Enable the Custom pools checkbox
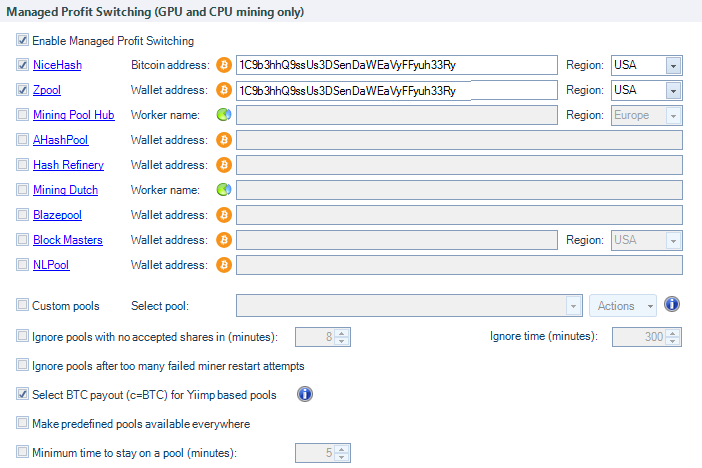 coord(22,305)
